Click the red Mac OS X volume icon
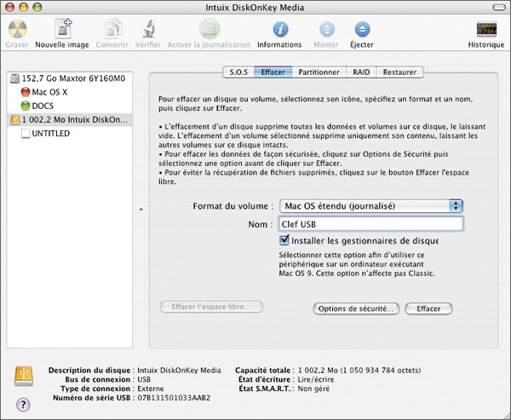 (26, 92)
